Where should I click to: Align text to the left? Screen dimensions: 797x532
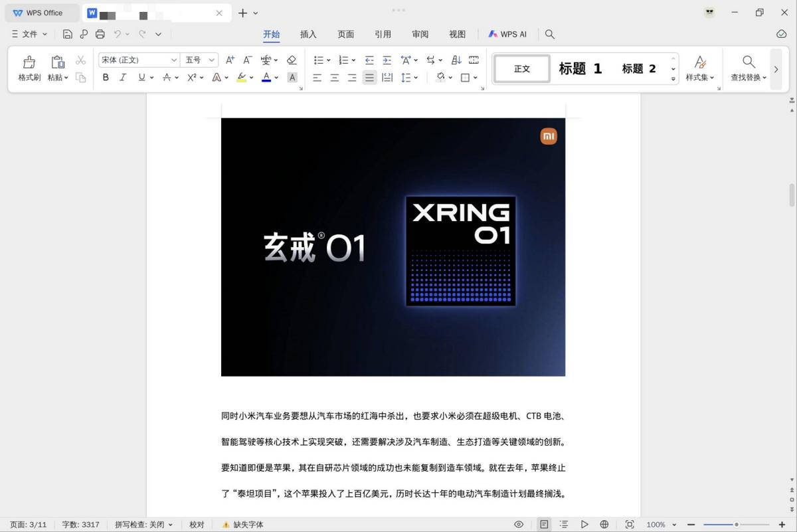(317, 78)
